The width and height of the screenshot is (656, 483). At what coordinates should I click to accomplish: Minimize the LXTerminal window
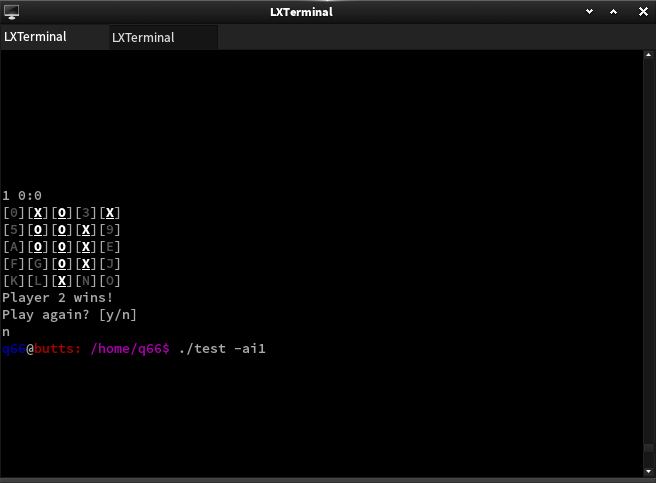589,12
